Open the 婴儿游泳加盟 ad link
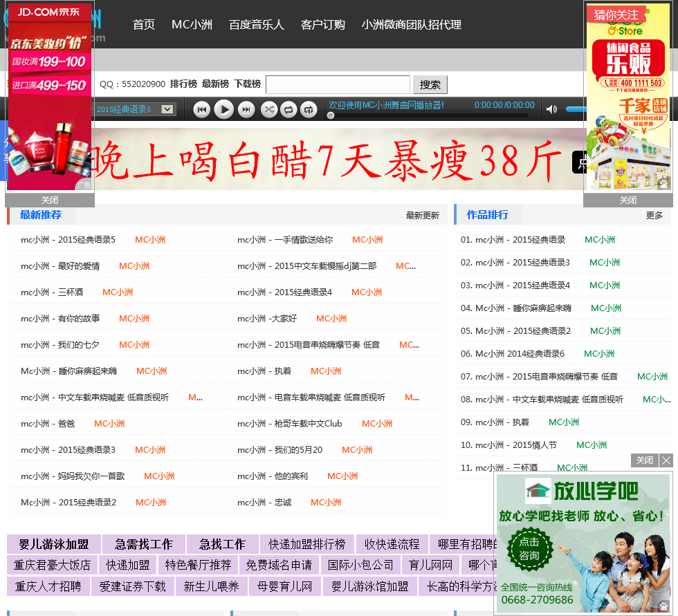The width and height of the screenshot is (678, 616). click(54, 544)
